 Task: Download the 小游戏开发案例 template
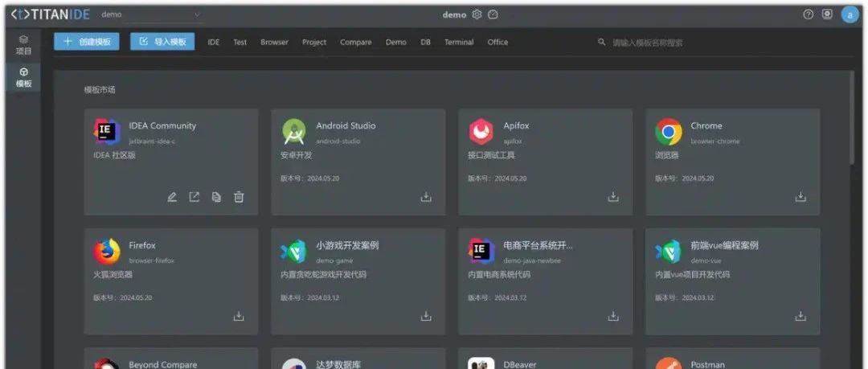click(x=426, y=317)
